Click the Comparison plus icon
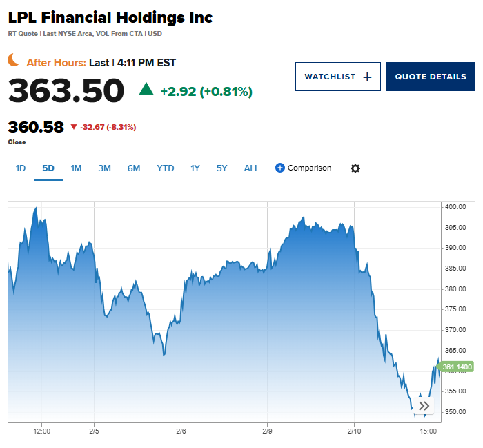The image size is (483, 448). pos(280,168)
